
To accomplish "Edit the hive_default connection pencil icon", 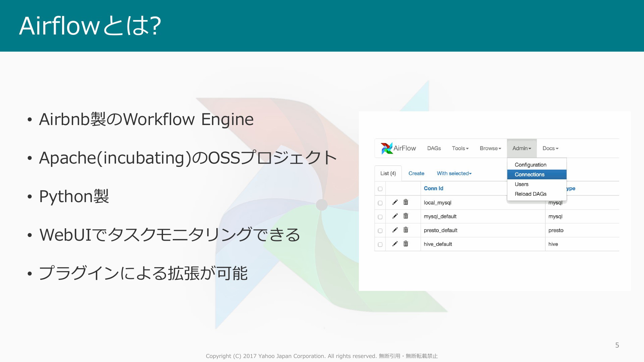I will click(x=395, y=244).
